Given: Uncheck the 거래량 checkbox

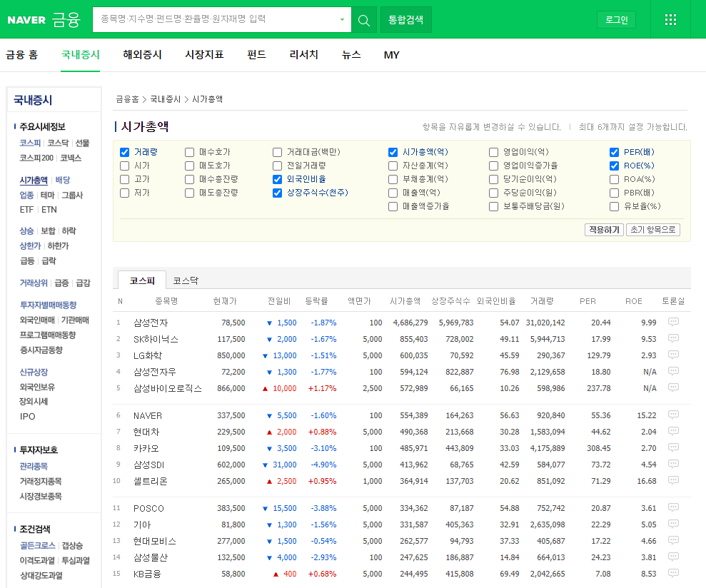Looking at the screenshot, I should (x=125, y=152).
